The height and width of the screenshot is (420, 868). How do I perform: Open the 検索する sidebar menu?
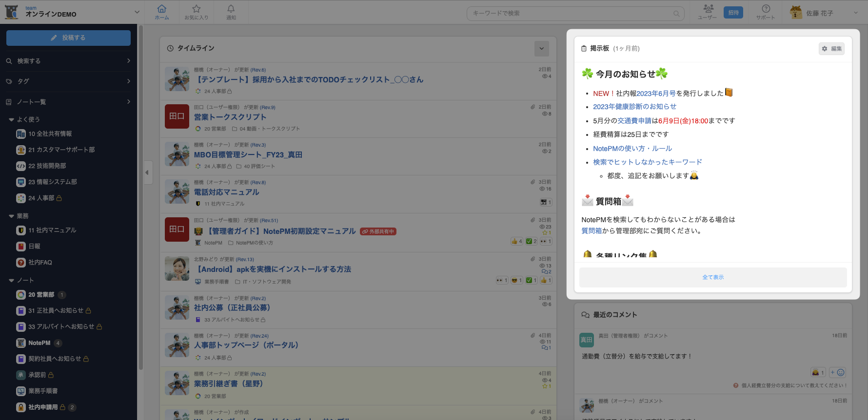click(x=68, y=61)
